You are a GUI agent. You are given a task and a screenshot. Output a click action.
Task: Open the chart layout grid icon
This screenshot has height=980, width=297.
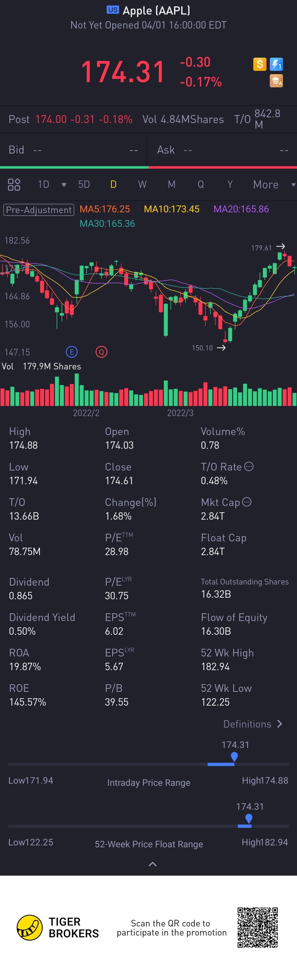14,185
